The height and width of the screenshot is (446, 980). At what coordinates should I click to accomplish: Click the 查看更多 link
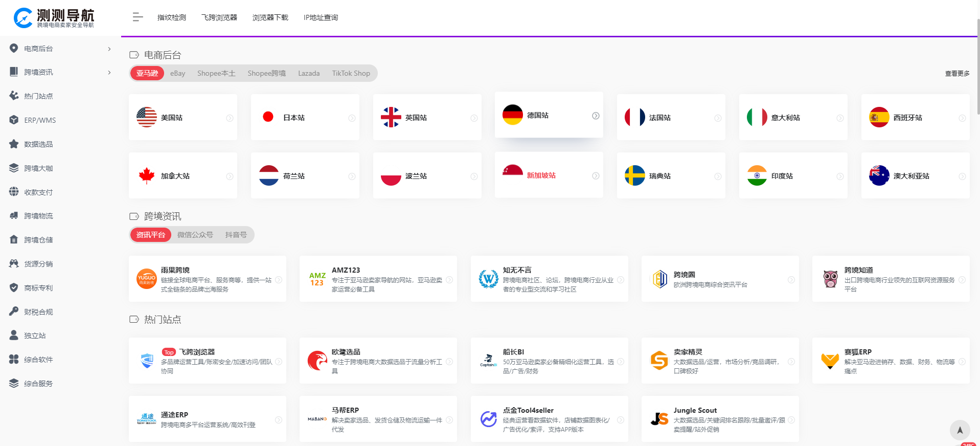(957, 74)
